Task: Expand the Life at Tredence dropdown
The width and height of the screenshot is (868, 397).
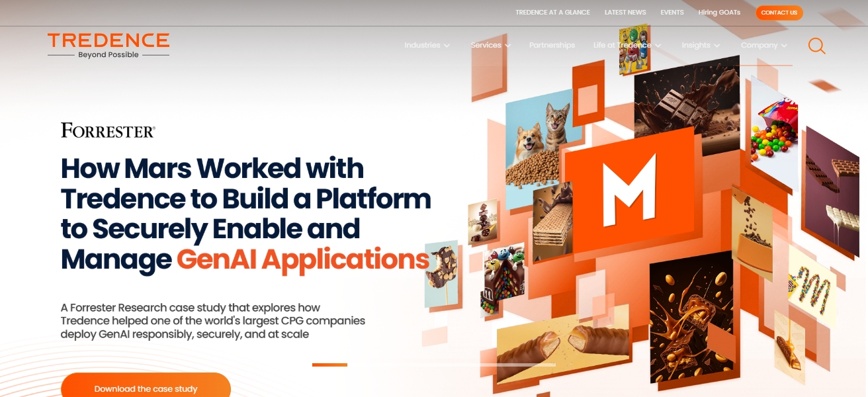Action: (x=627, y=45)
